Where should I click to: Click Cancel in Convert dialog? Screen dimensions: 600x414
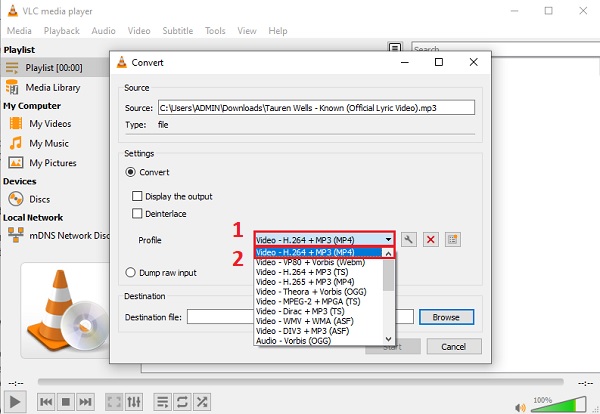[x=454, y=347]
